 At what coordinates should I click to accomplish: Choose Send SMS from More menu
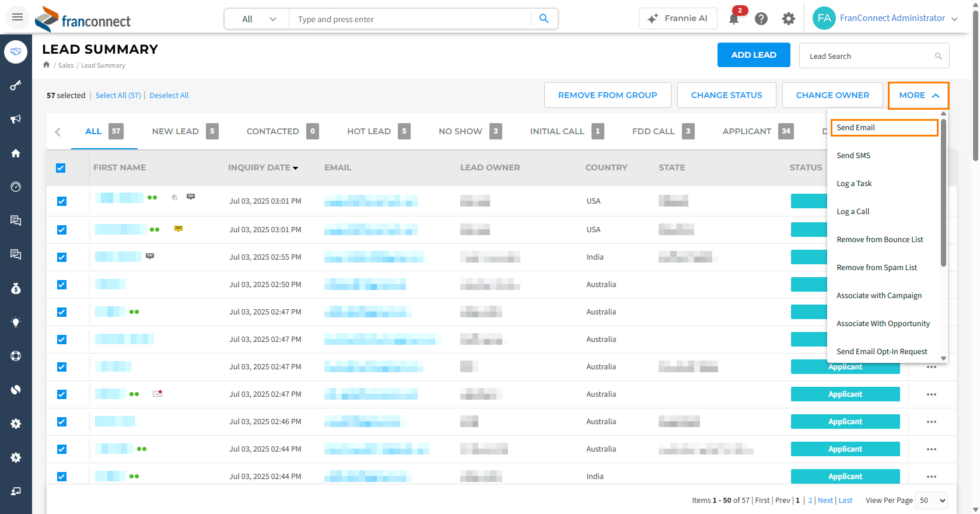click(x=853, y=156)
